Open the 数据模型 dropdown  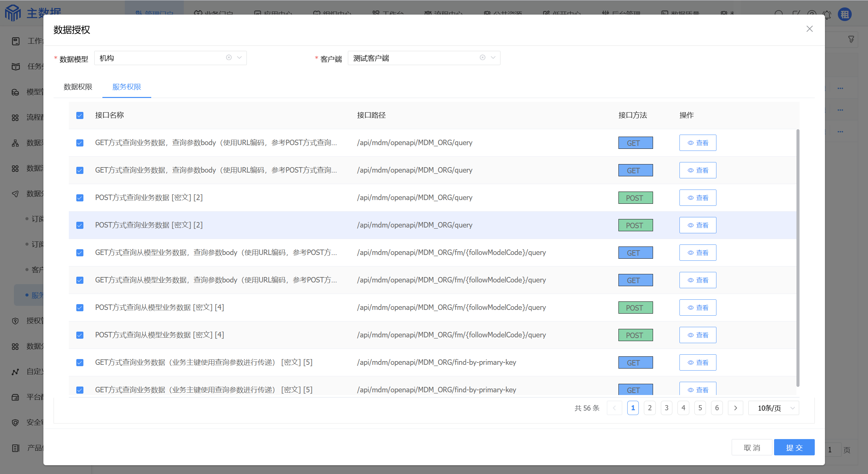(239, 58)
